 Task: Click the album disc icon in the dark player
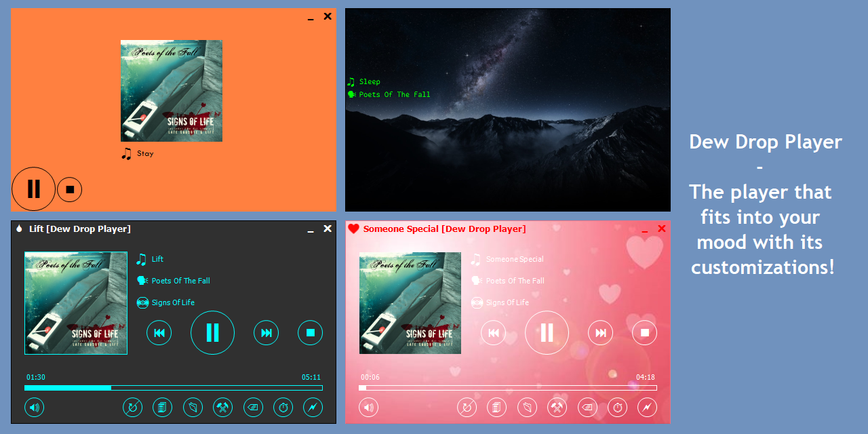[x=142, y=302]
